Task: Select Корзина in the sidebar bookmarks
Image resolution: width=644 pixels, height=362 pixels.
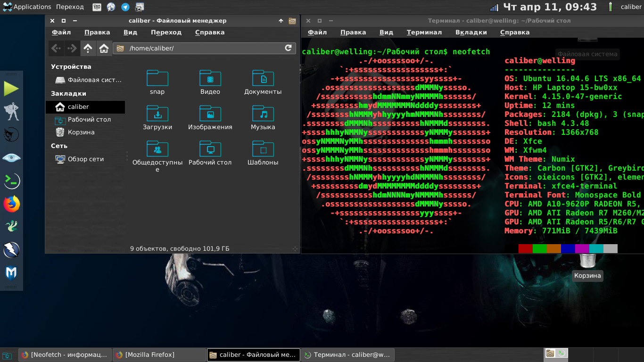Action: 81,132
